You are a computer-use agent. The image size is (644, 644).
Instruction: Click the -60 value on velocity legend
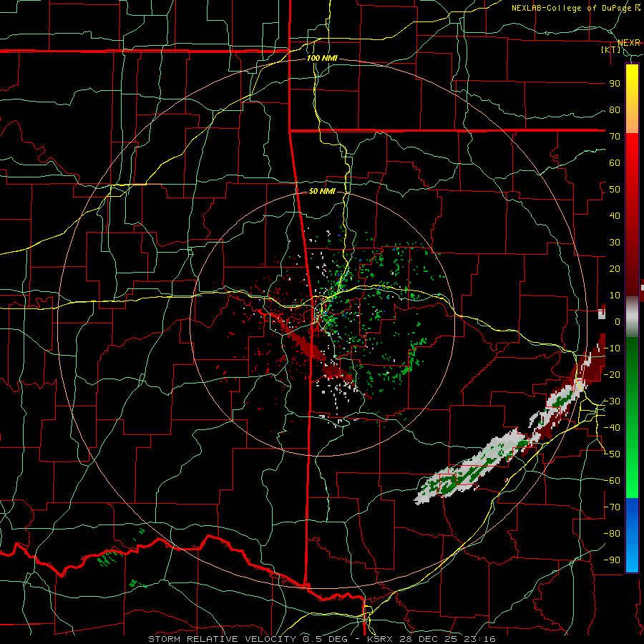[612, 481]
